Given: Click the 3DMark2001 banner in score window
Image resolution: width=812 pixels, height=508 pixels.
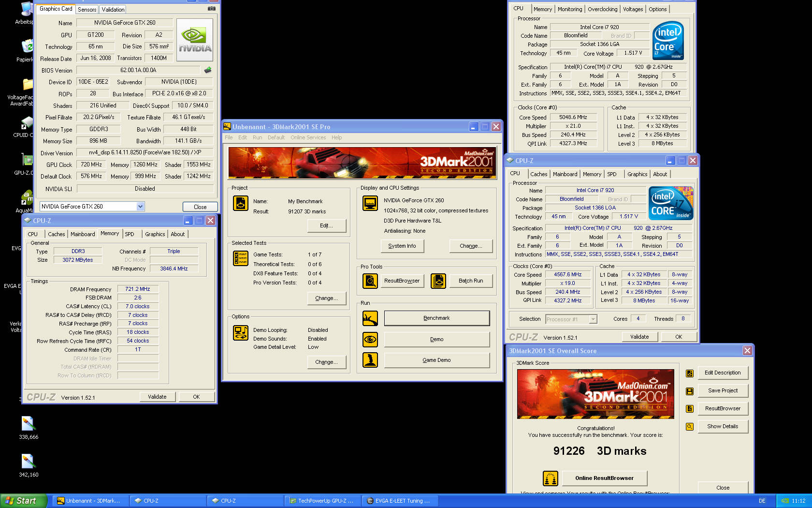Looking at the screenshot, I should (x=595, y=394).
